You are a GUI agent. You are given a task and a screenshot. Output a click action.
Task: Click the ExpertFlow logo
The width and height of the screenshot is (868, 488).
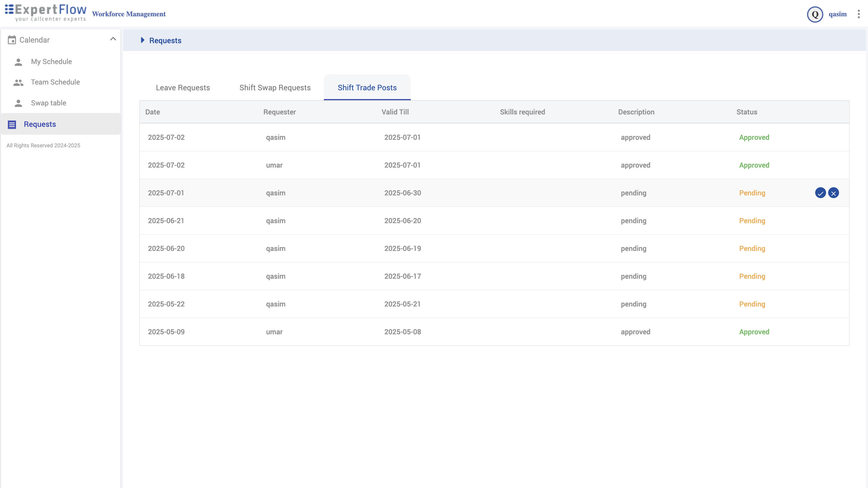(46, 13)
